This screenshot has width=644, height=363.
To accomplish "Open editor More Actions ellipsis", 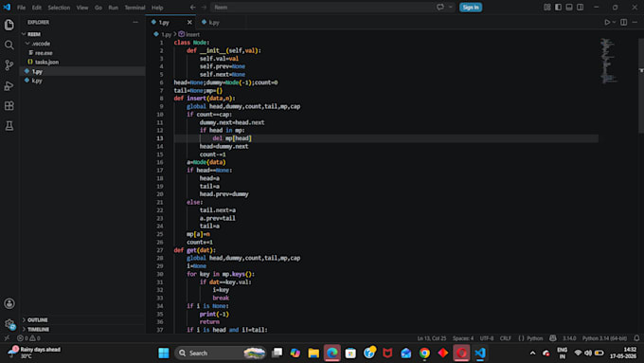I will (635, 22).
